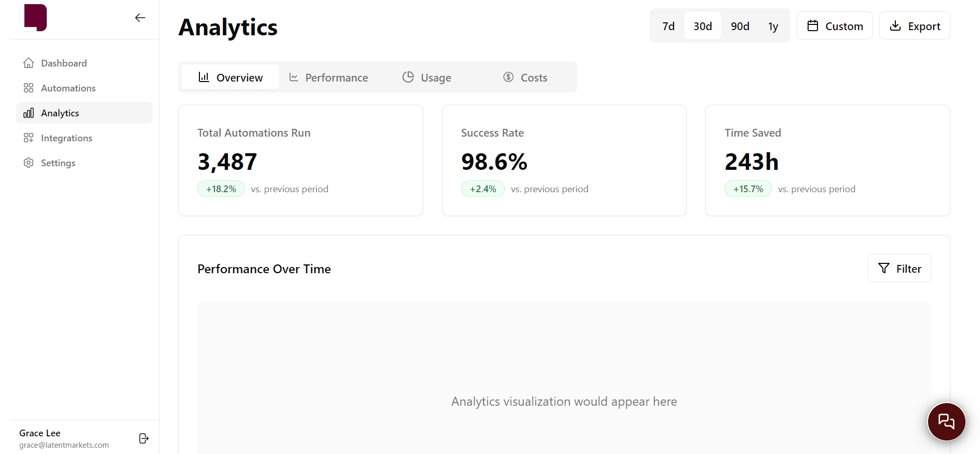Image resolution: width=980 pixels, height=454 pixels.
Task: Log out using the exit icon
Action: [x=144, y=438]
